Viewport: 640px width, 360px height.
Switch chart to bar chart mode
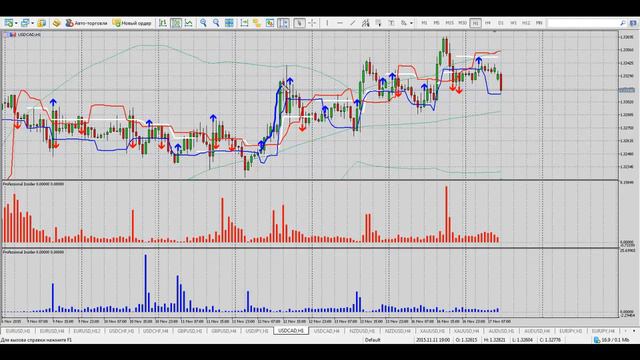click(163, 23)
